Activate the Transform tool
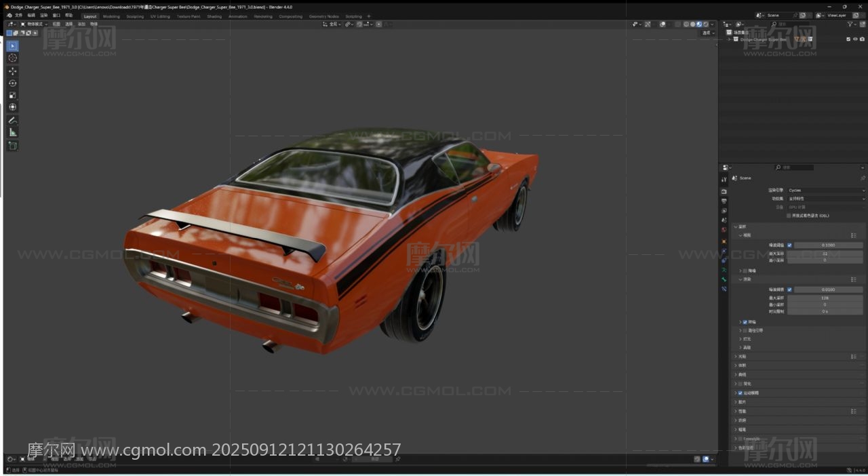 [12, 107]
